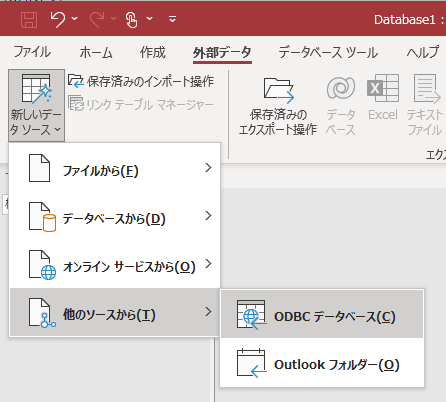
Task: Expand the Touch/Mouse mode dropdown arrow
Action: pos(150,19)
